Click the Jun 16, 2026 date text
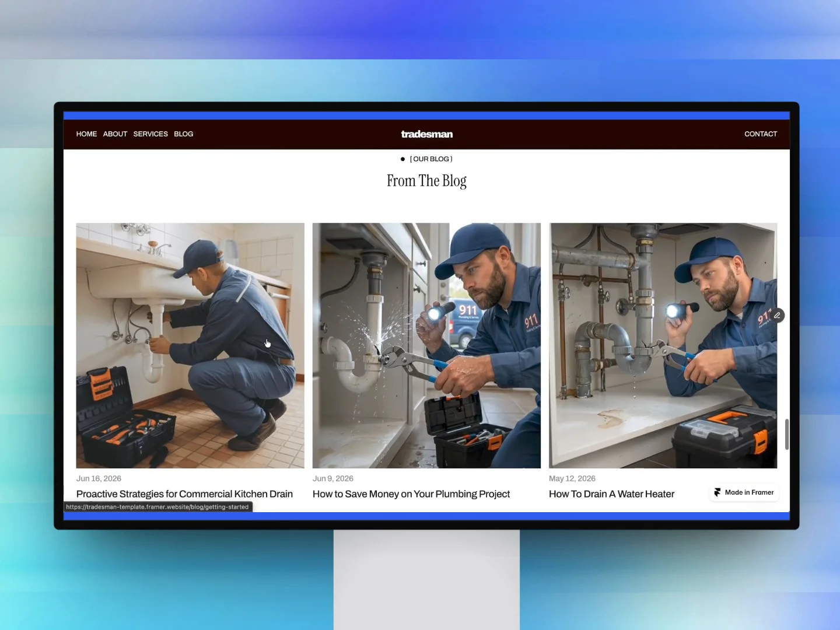 click(99, 478)
